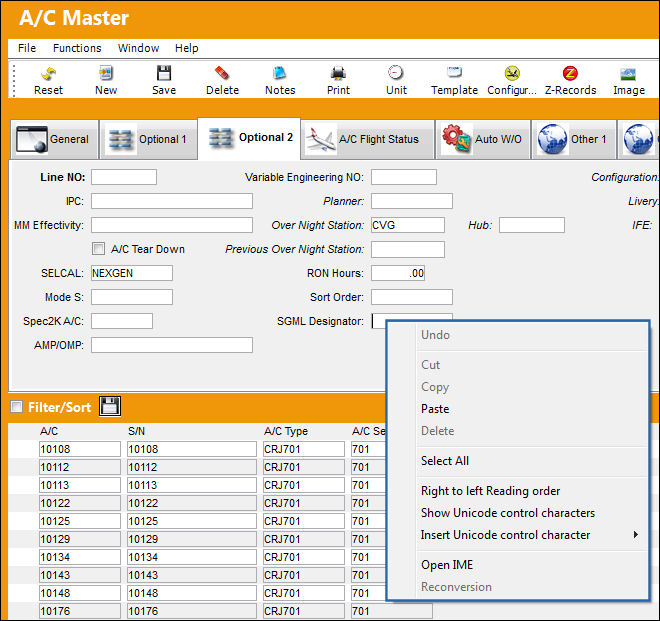
Task: Click the Sort Order input field
Action: (412, 297)
